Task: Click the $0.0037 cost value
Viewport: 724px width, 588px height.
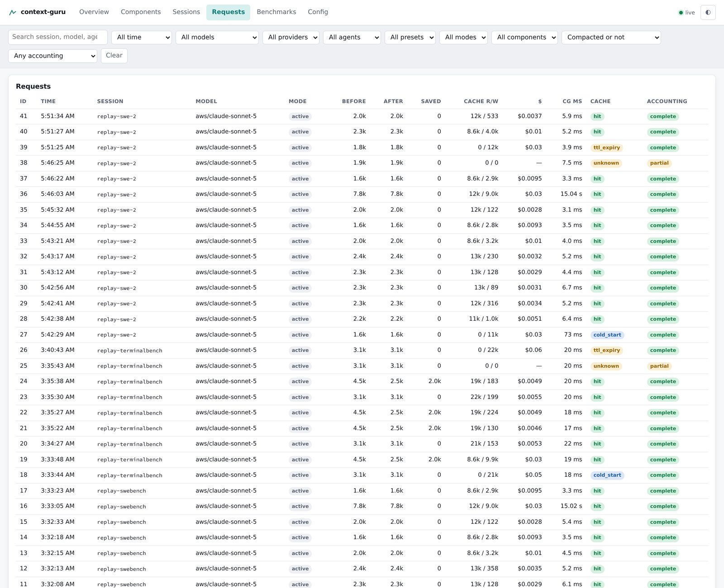Action: click(x=530, y=116)
